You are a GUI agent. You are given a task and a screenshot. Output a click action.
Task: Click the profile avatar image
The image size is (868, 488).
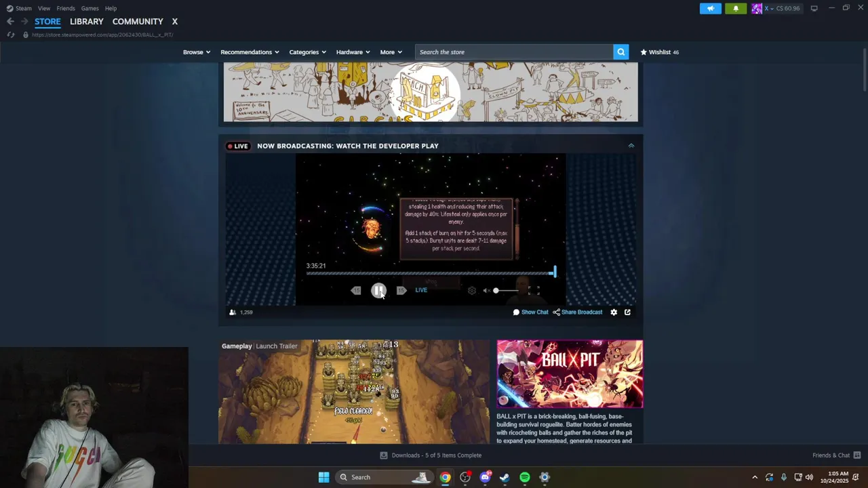[757, 8]
